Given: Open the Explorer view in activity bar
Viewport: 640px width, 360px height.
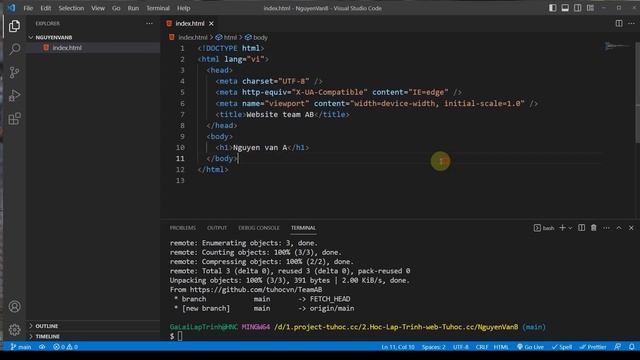Looking at the screenshot, I should pos(14,26).
